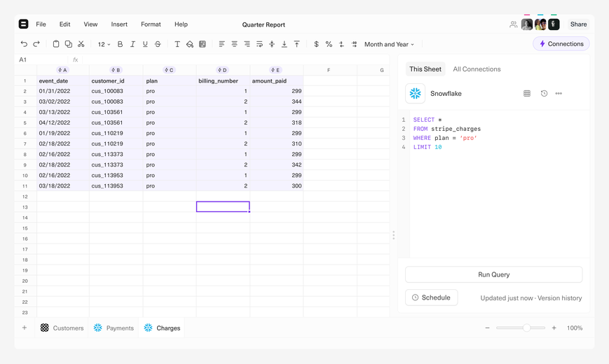The height and width of the screenshot is (364, 609).
Task: Click zoom in plus button
Action: 554,328
